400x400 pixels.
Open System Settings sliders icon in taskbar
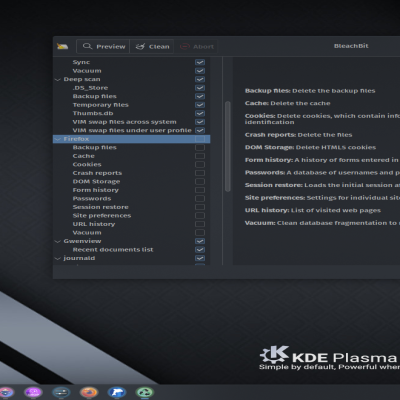pos(61,392)
